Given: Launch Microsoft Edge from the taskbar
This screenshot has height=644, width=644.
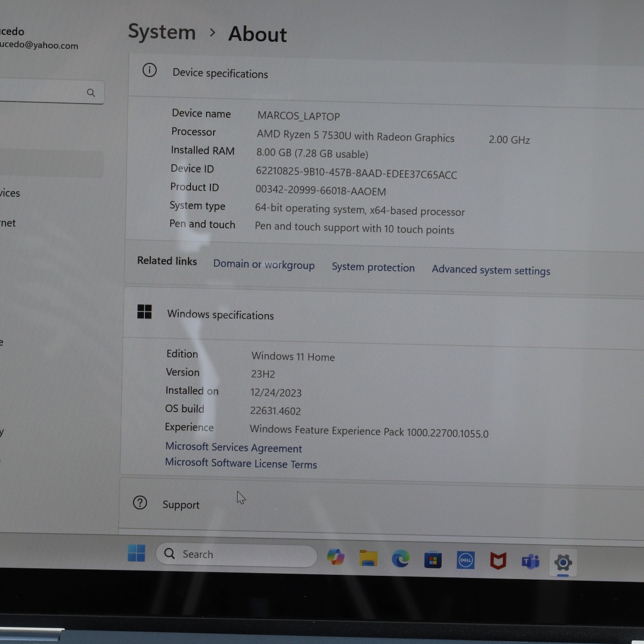Looking at the screenshot, I should point(400,559).
